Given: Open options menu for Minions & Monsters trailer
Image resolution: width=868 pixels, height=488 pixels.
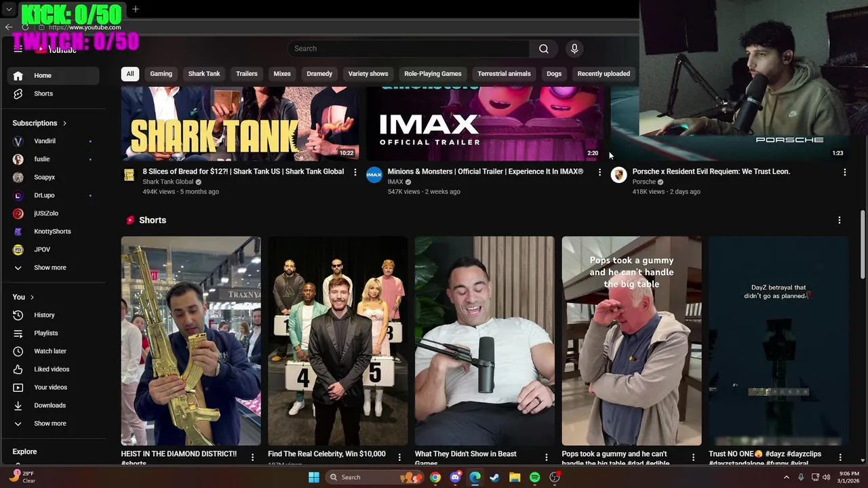Looking at the screenshot, I should click(x=599, y=172).
